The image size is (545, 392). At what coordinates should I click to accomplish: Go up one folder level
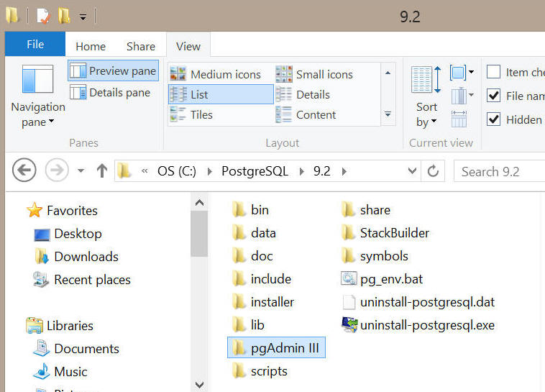[102, 170]
